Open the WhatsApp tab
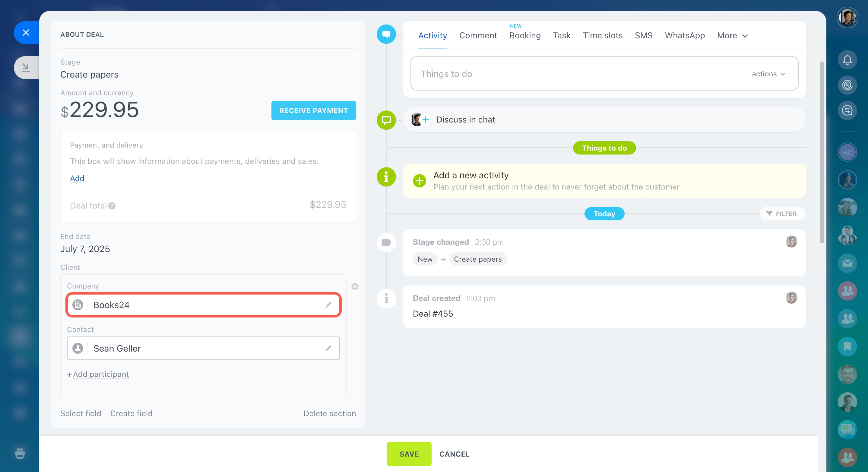The width and height of the screenshot is (868, 472). pos(685,35)
